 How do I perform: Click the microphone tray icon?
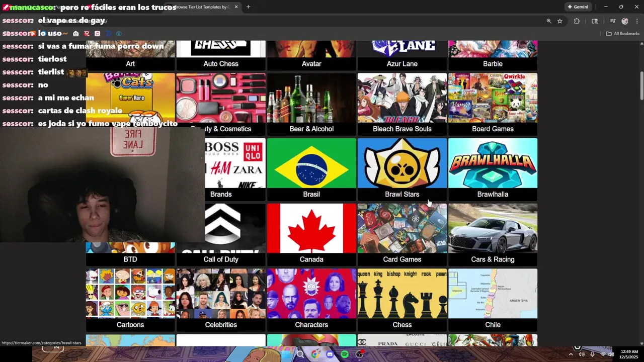click(592, 354)
